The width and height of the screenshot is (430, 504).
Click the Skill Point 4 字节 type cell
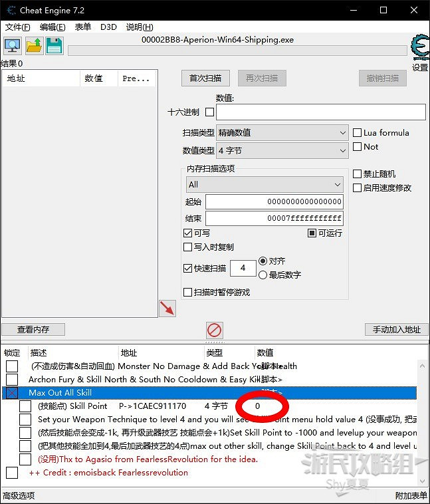click(x=216, y=406)
